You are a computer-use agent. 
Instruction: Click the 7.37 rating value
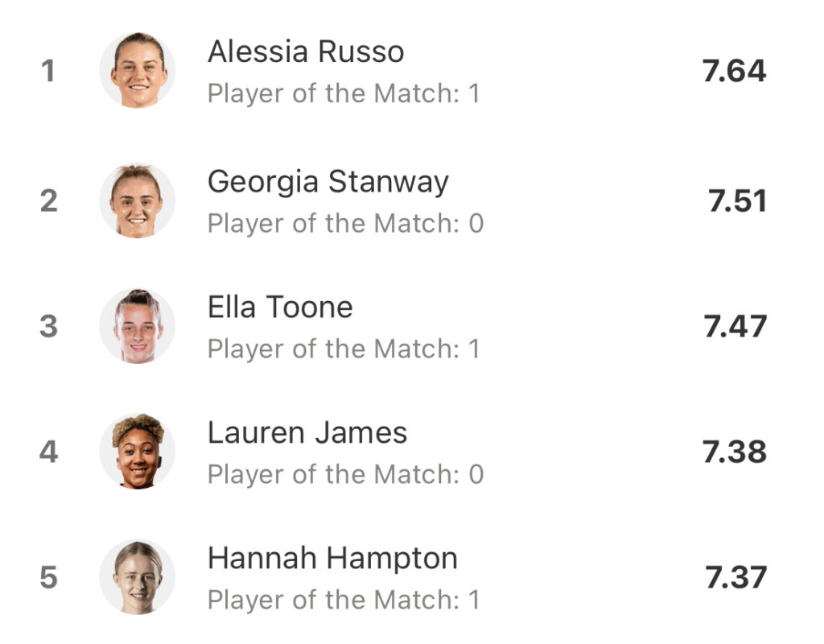pyautogui.click(x=735, y=576)
